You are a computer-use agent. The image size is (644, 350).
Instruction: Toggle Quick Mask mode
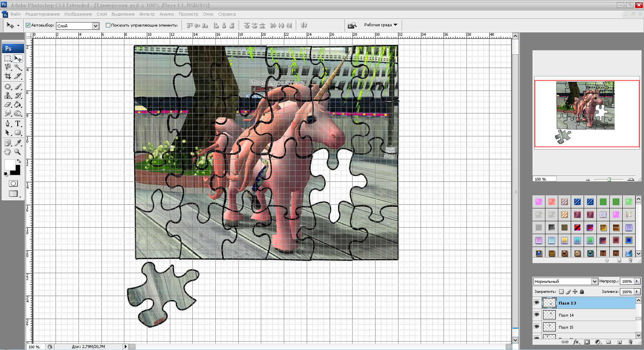coord(13,183)
